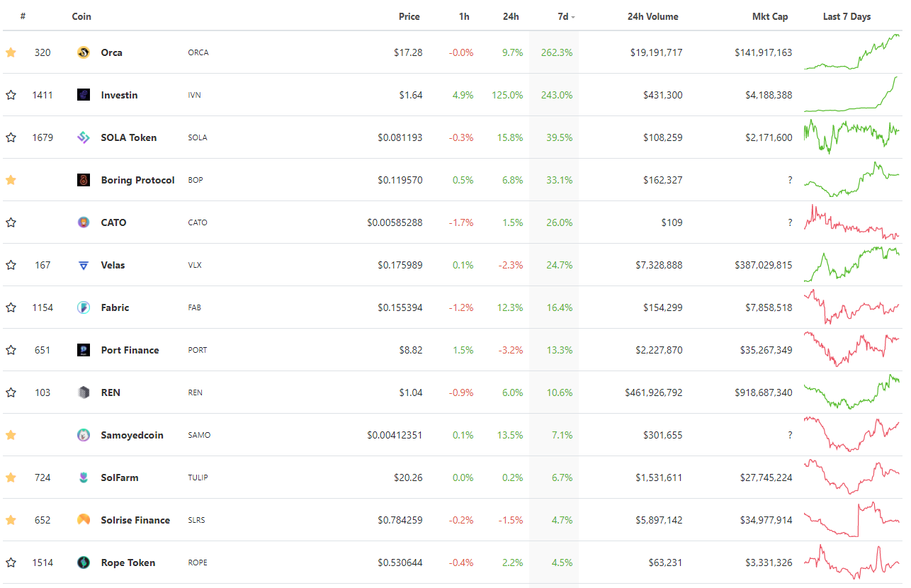This screenshot has height=588, width=911.
Task: Sort by Mkt Cap header
Action: 770,16
